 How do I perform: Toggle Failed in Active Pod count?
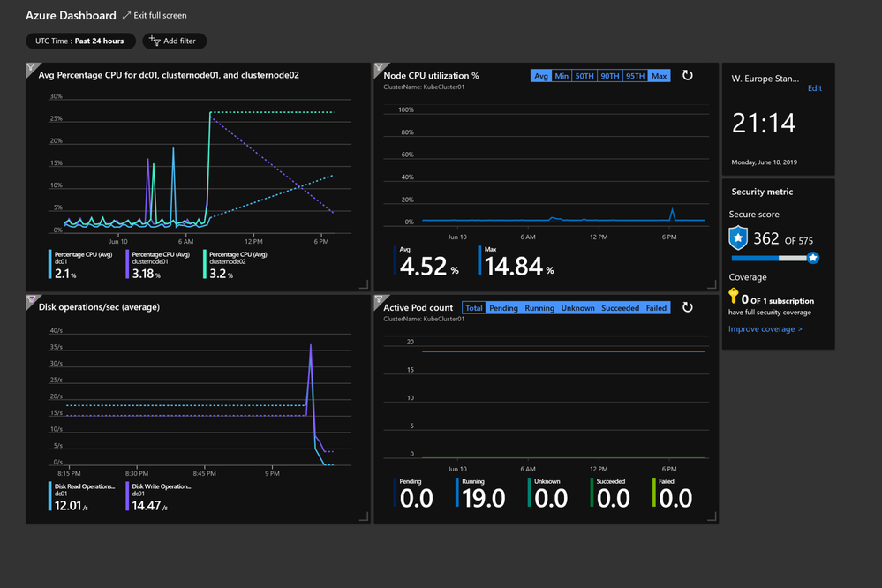657,308
